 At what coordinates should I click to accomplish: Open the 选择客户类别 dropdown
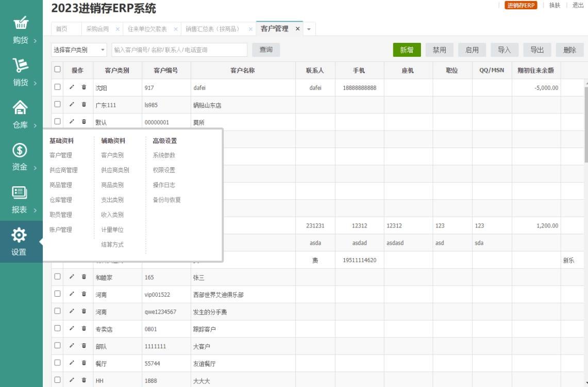[79, 50]
